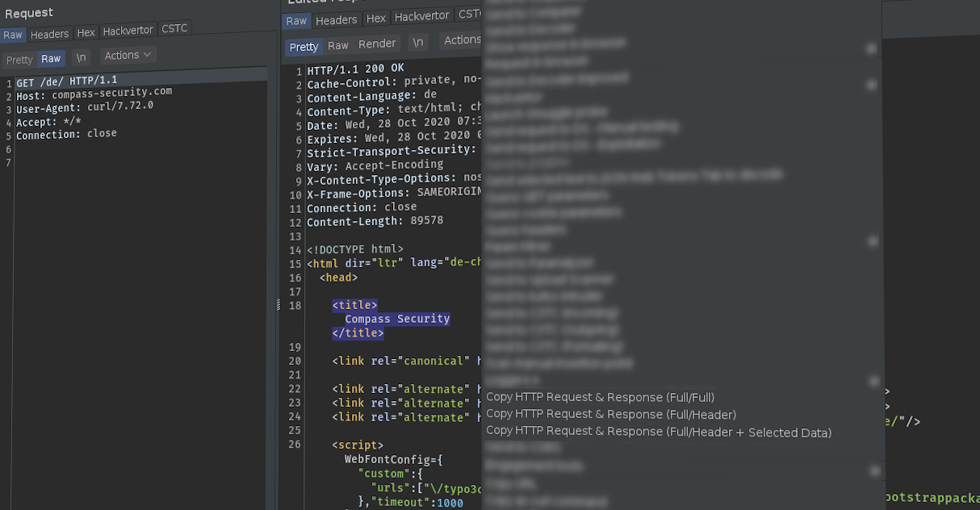The height and width of the screenshot is (510, 980).
Task: Select the Hackvertor tab in Response panel
Action: [x=421, y=15]
